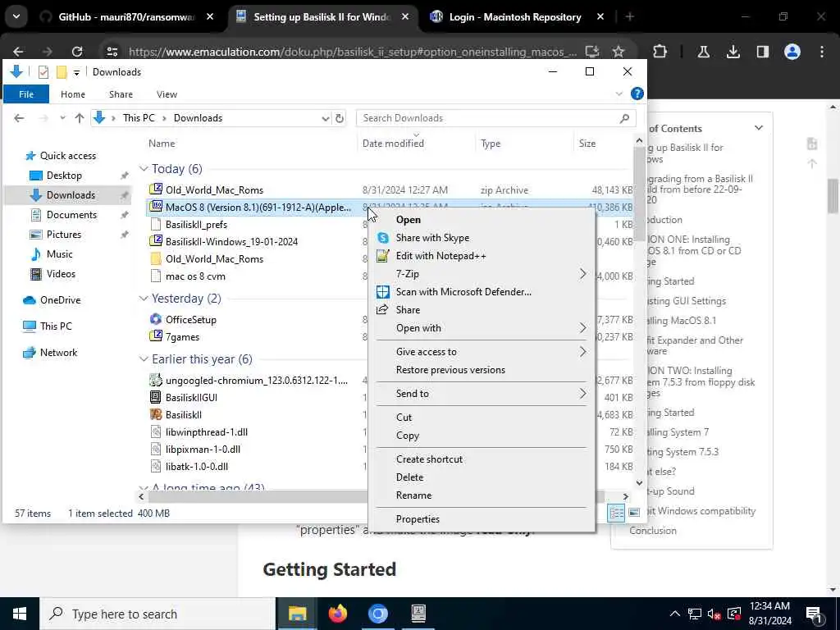Screen dimensions: 840x630
Task: Open Chrome three-dot menu
Action: 822,52
